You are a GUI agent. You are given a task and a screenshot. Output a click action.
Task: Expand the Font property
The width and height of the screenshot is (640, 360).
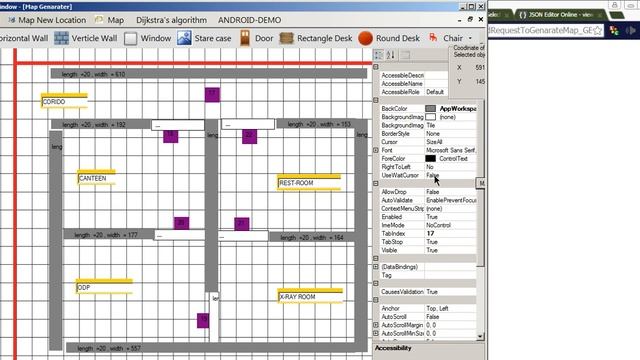coord(376,150)
